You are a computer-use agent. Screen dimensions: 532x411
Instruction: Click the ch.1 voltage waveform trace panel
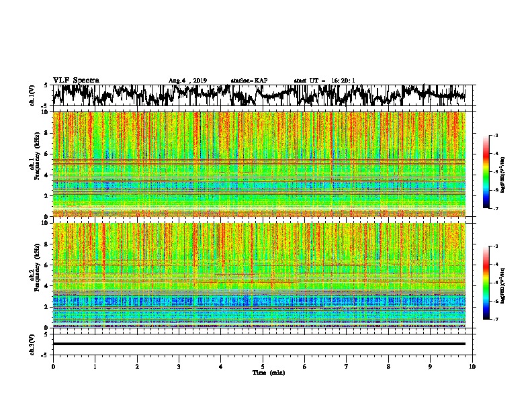262,95
